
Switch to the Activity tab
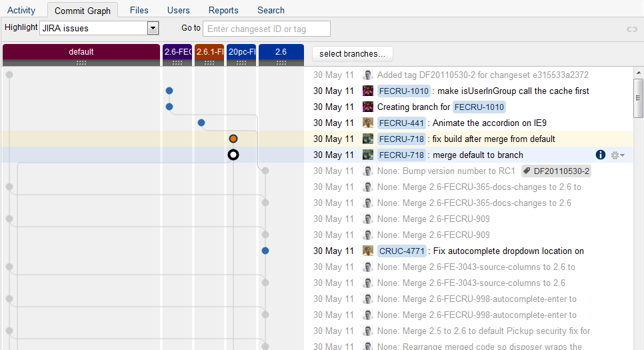click(x=21, y=10)
